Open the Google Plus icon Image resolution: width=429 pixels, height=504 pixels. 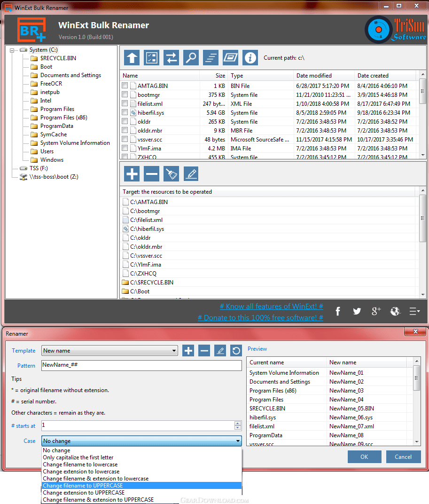click(376, 311)
